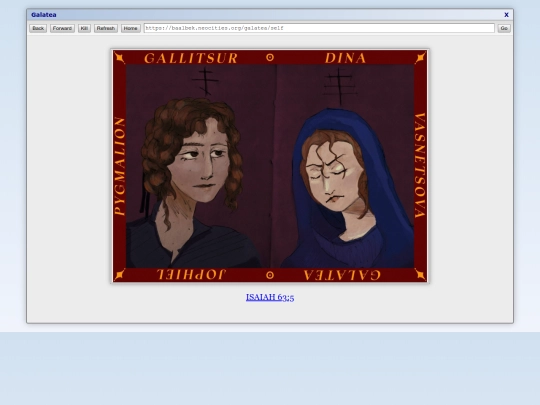The width and height of the screenshot is (540, 405).
Task: Click the Forward navigation button
Action: (x=62, y=28)
